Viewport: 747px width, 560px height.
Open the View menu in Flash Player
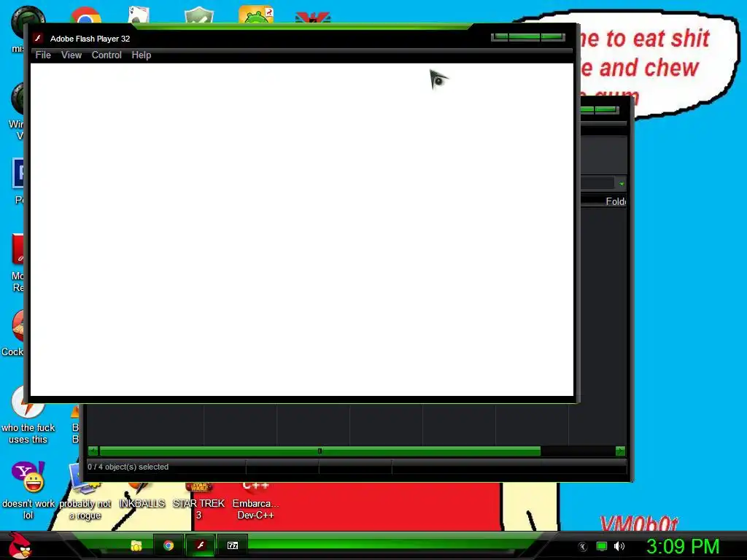coord(71,55)
